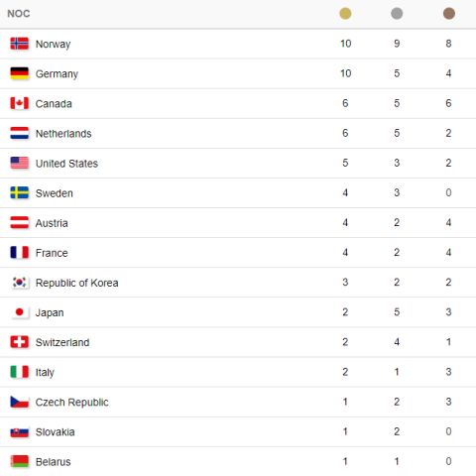Click the Canada flag icon
The image size is (476, 476).
tap(20, 103)
